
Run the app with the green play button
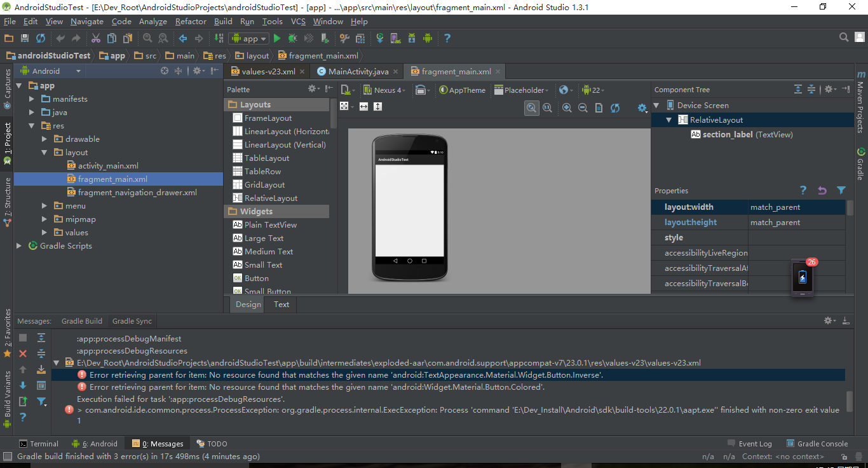(277, 39)
